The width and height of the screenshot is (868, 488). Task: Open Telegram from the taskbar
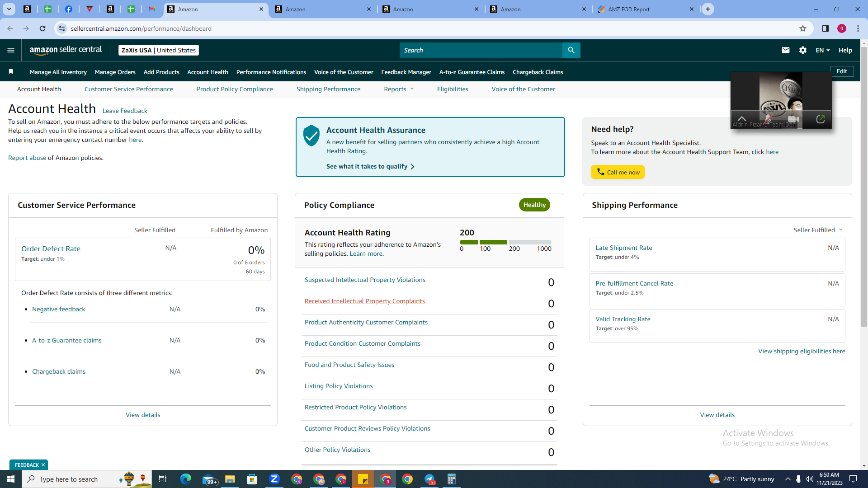[x=429, y=479]
